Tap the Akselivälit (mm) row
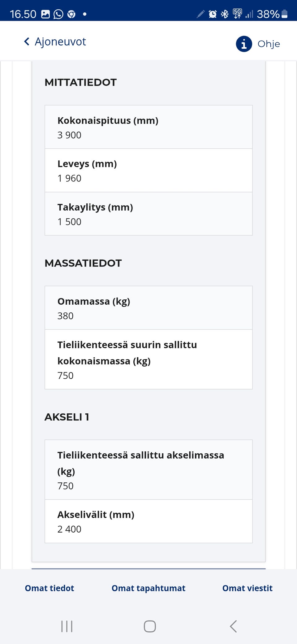This screenshot has height=644, width=297. click(x=148, y=521)
